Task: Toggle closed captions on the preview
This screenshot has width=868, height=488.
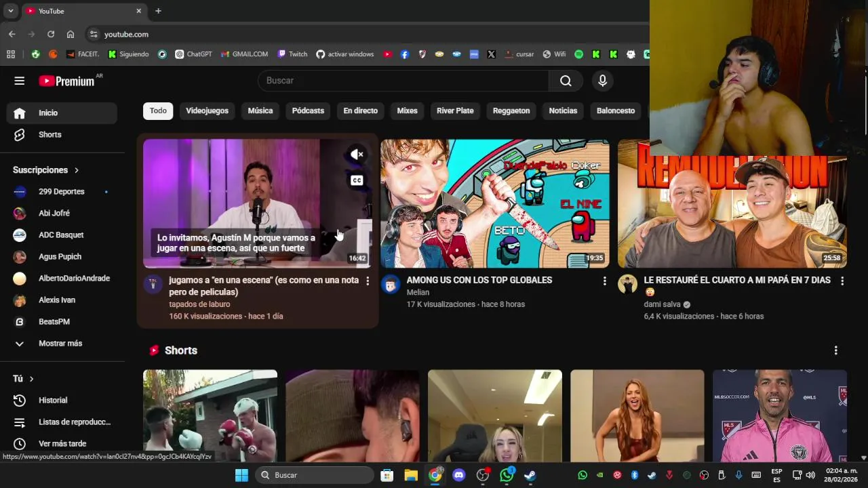Action: coord(357,180)
